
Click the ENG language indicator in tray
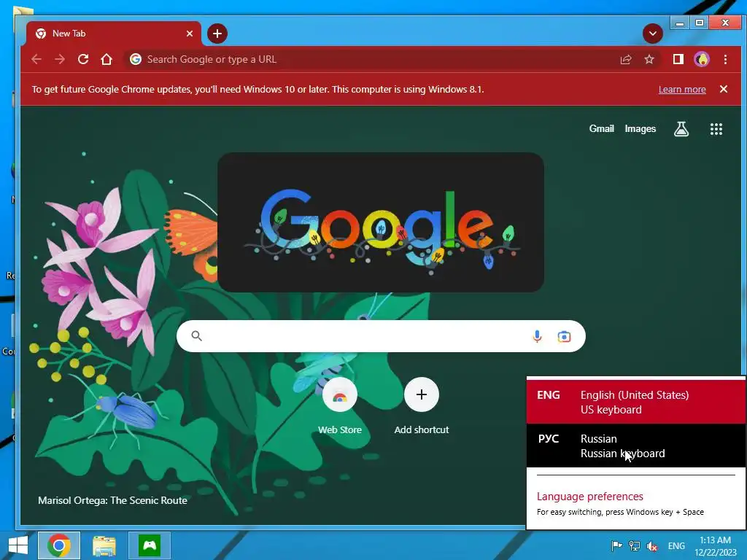[676, 545]
